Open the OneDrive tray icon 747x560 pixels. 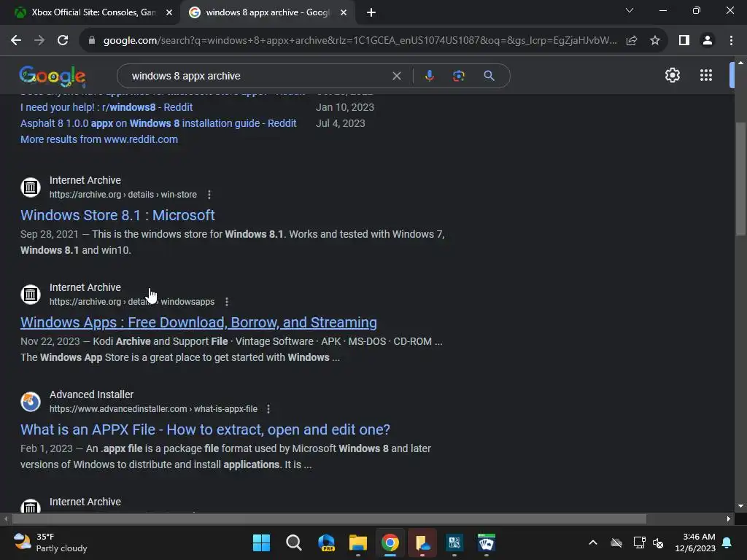pyautogui.click(x=616, y=542)
